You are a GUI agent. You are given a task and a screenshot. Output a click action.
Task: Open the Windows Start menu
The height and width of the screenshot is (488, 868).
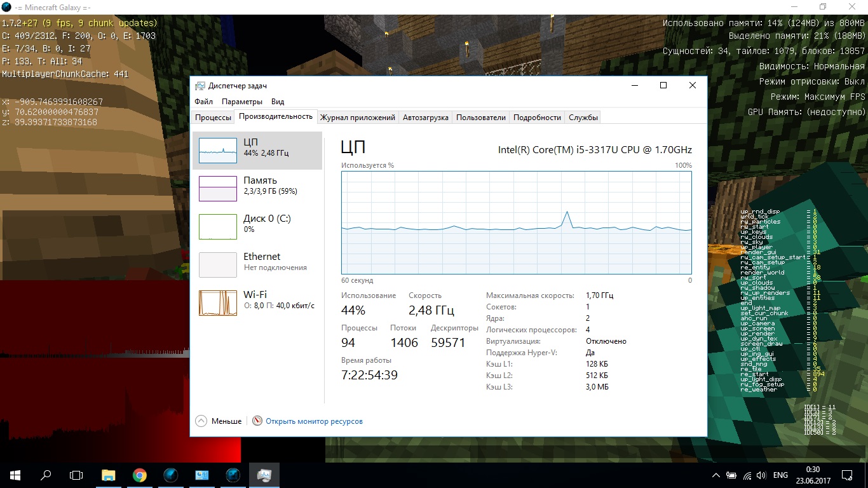15,475
